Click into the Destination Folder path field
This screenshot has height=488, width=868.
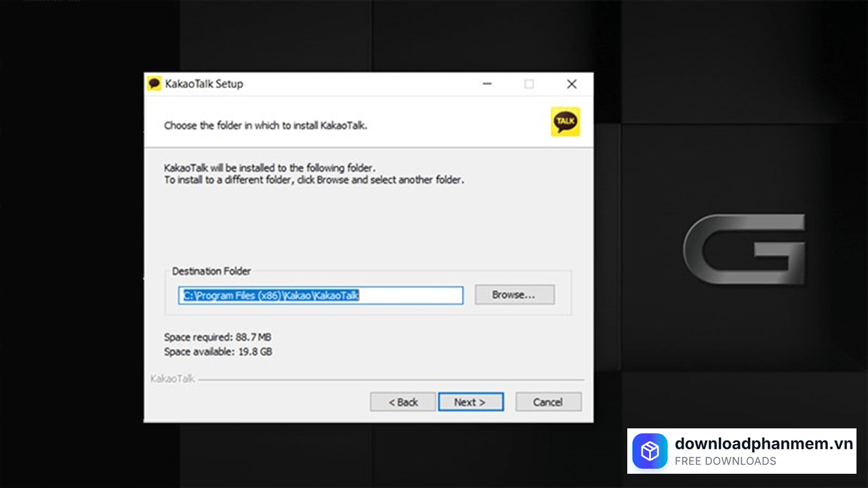pos(320,296)
